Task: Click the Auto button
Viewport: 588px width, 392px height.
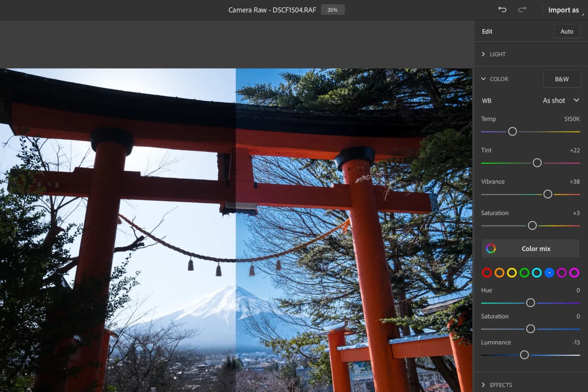Action: 566,31
